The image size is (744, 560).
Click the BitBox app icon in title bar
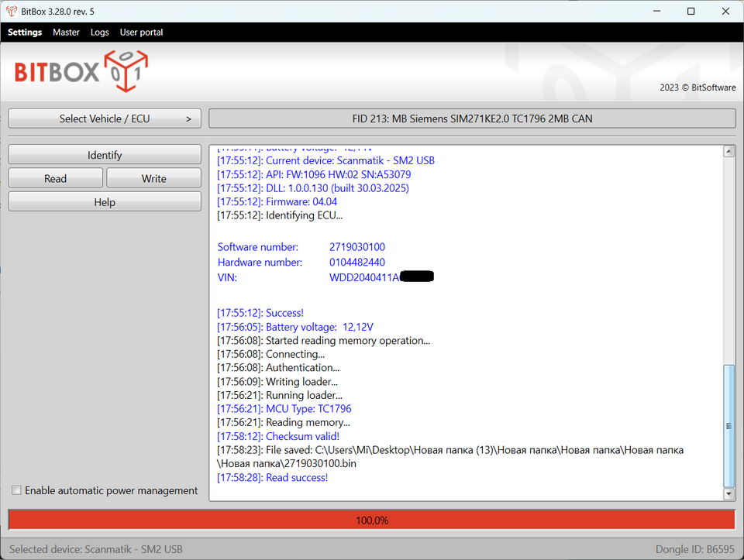point(12,11)
